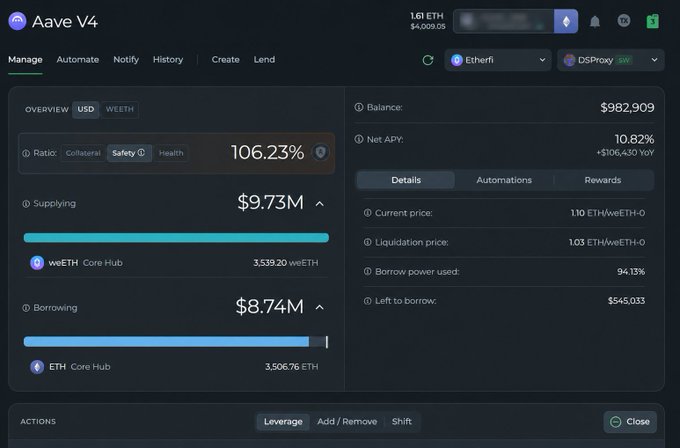The image size is (680, 448).
Task: Click the 1.61 ETH wallet balance
Action: coord(427,16)
